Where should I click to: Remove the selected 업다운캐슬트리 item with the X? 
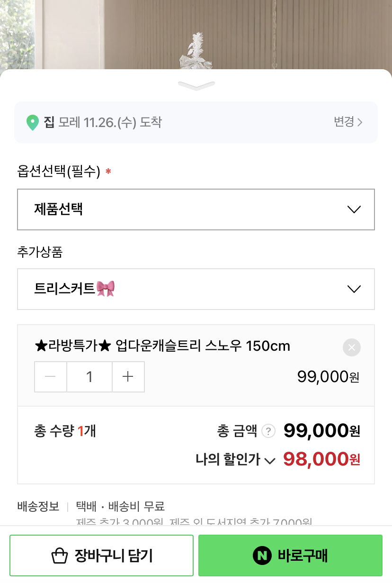351,347
